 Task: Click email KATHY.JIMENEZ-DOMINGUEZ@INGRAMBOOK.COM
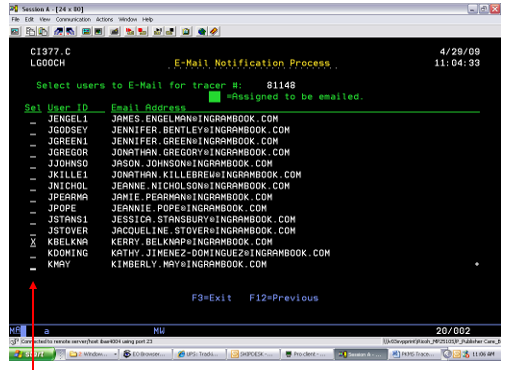click(x=221, y=253)
